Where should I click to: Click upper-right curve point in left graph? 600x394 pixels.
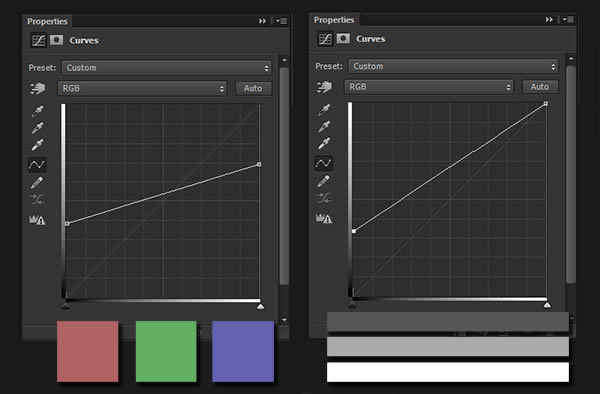[259, 164]
